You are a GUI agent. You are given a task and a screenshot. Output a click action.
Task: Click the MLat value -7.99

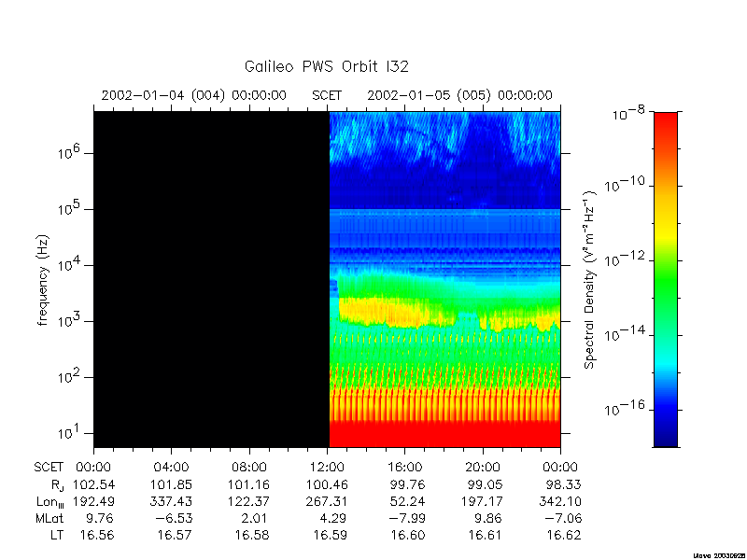[406, 518]
